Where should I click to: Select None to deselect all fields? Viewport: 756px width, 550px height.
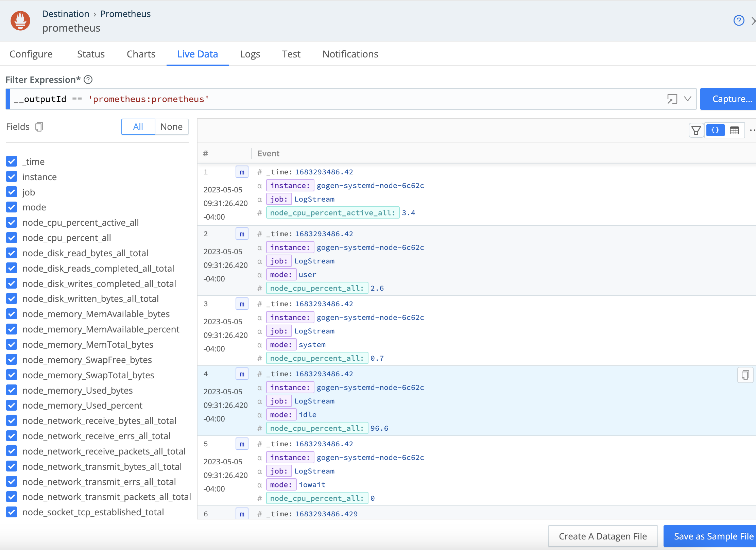pos(171,127)
